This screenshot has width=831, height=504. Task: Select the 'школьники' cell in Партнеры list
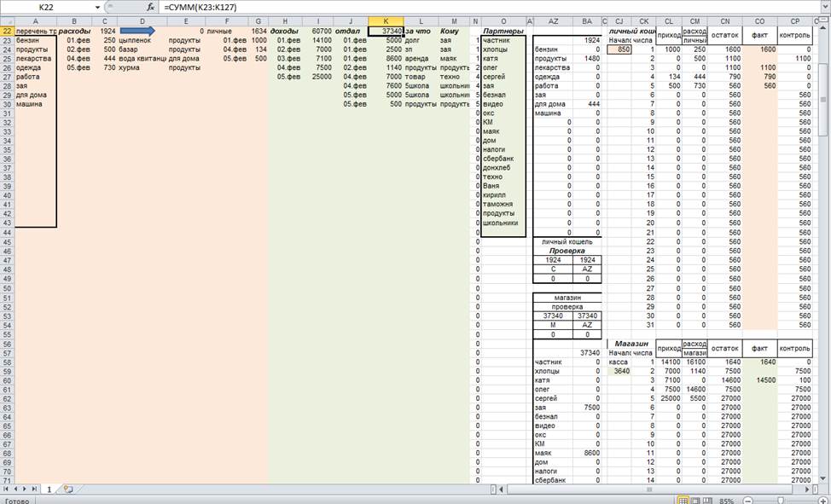[503, 223]
